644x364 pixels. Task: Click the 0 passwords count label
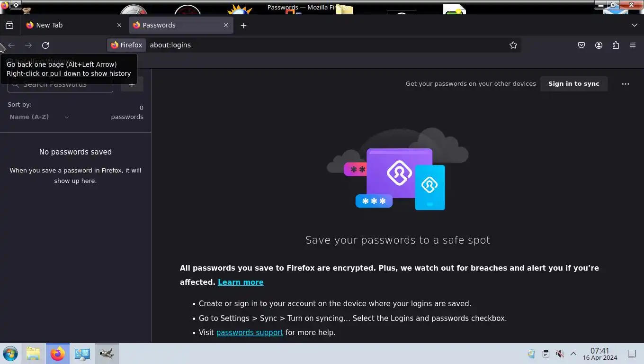coord(127,112)
